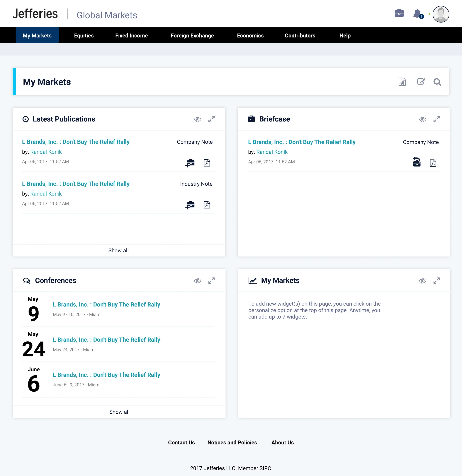Remove Company Note from Briefcase widget
The image size is (462, 476).
coord(417,162)
